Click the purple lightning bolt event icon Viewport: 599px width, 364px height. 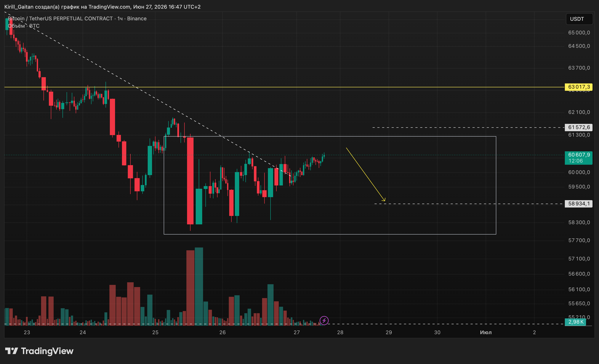pyautogui.click(x=324, y=321)
